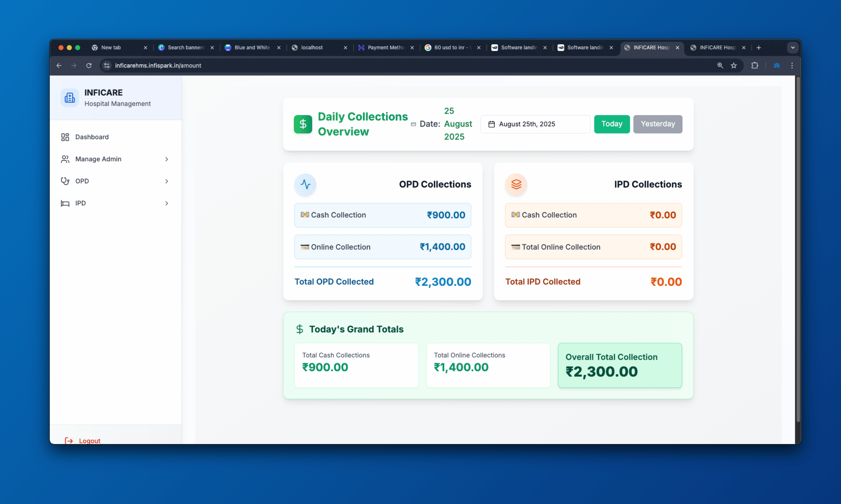Open the browser extensions puzzle icon

click(754, 66)
